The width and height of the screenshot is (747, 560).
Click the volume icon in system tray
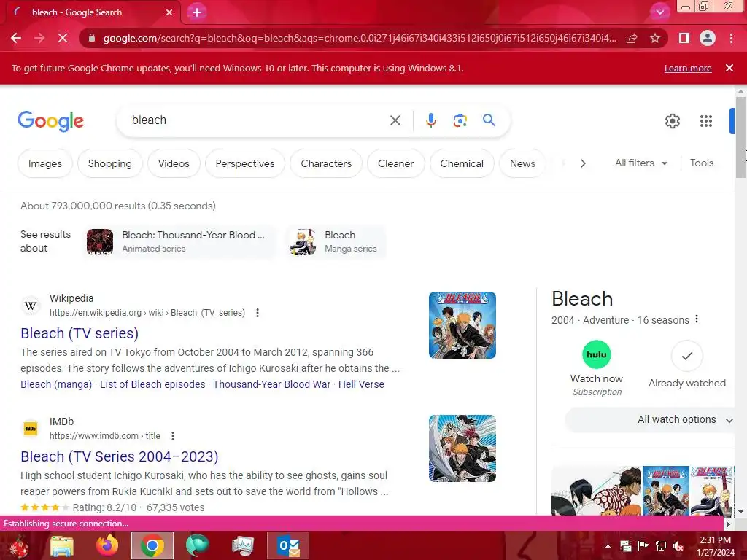click(x=678, y=546)
